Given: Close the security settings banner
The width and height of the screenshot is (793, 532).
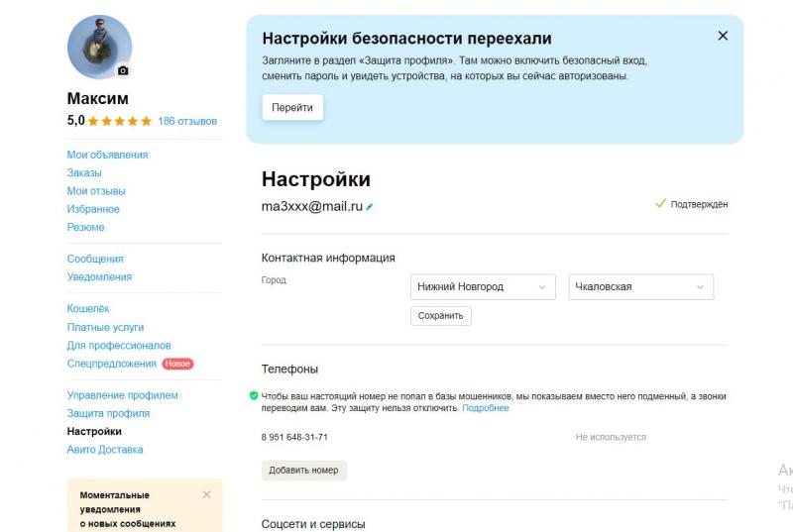Looking at the screenshot, I should 723,36.
